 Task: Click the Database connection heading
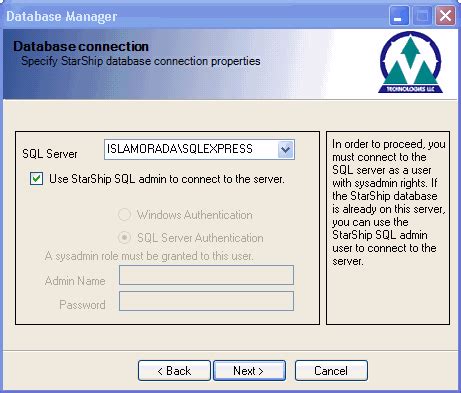coord(81,46)
